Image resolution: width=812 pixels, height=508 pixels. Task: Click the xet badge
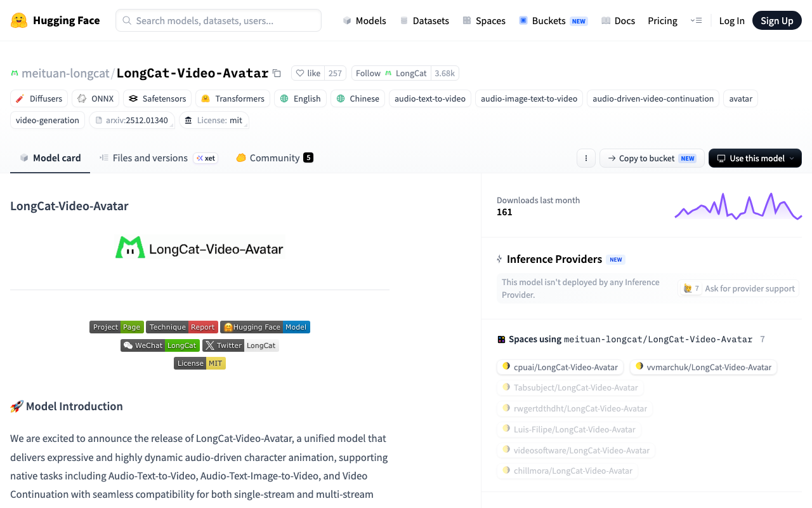pyautogui.click(x=206, y=158)
